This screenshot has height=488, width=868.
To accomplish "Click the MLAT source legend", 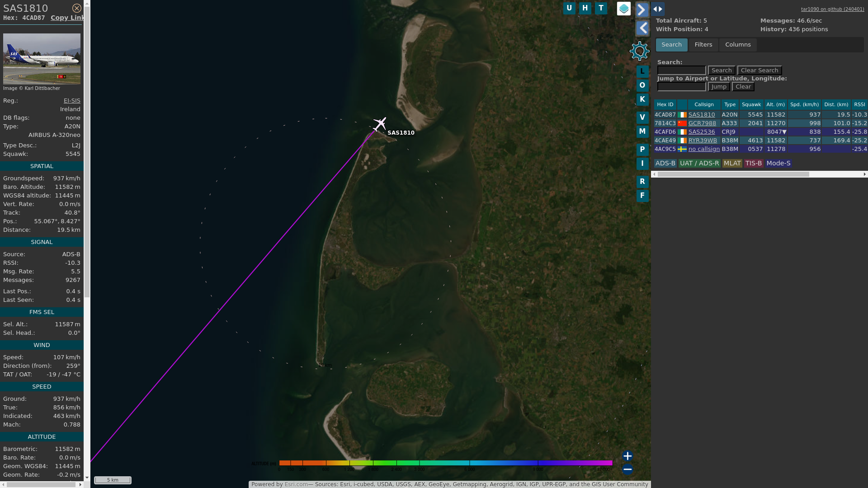I will 732,164.
